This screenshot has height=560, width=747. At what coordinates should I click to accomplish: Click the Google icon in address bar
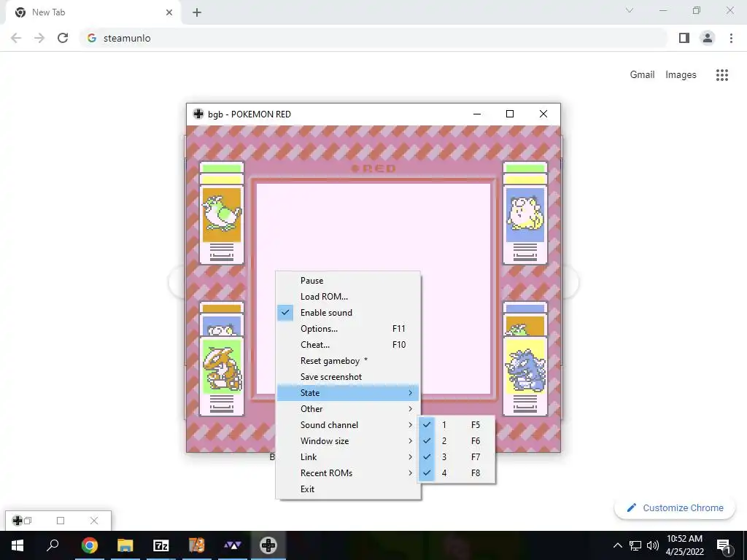point(92,38)
